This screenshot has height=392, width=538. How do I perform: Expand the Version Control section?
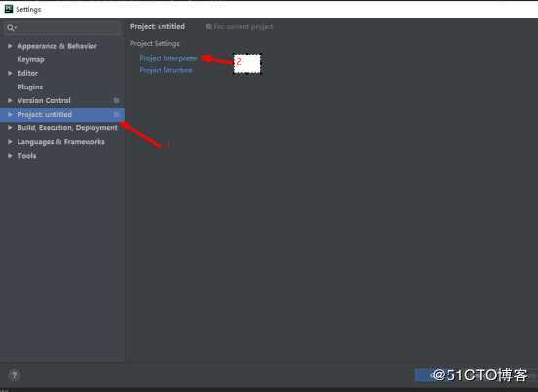click(10, 100)
